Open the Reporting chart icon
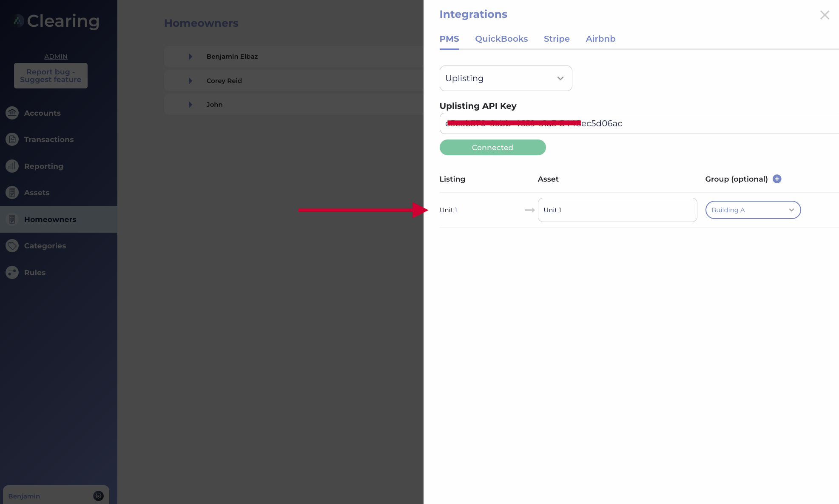 coord(12,166)
